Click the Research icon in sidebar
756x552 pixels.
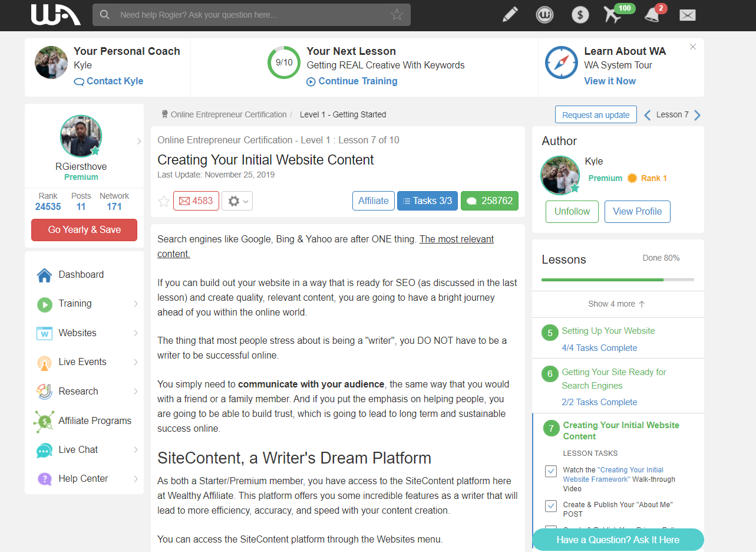pyautogui.click(x=44, y=392)
